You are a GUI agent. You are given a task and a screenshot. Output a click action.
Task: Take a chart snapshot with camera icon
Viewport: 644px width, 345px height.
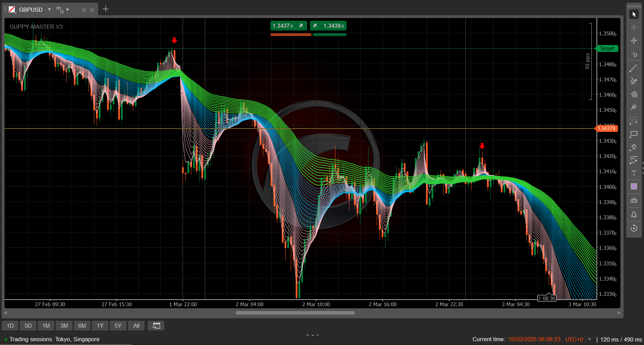click(x=634, y=201)
